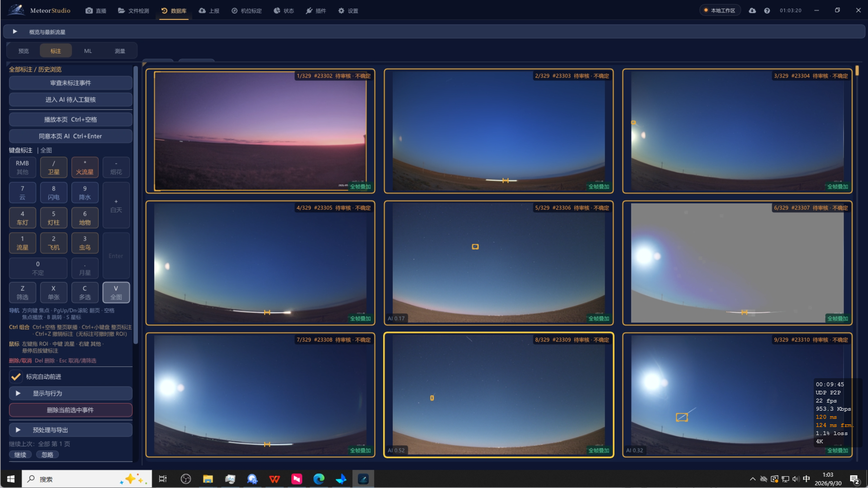Toggle the 标完自动前进 checkbox
The width and height of the screenshot is (868, 488).
16,377
